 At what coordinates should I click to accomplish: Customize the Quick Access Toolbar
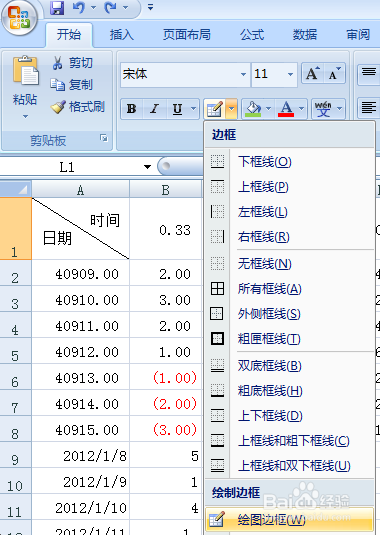pyautogui.click(x=150, y=7)
